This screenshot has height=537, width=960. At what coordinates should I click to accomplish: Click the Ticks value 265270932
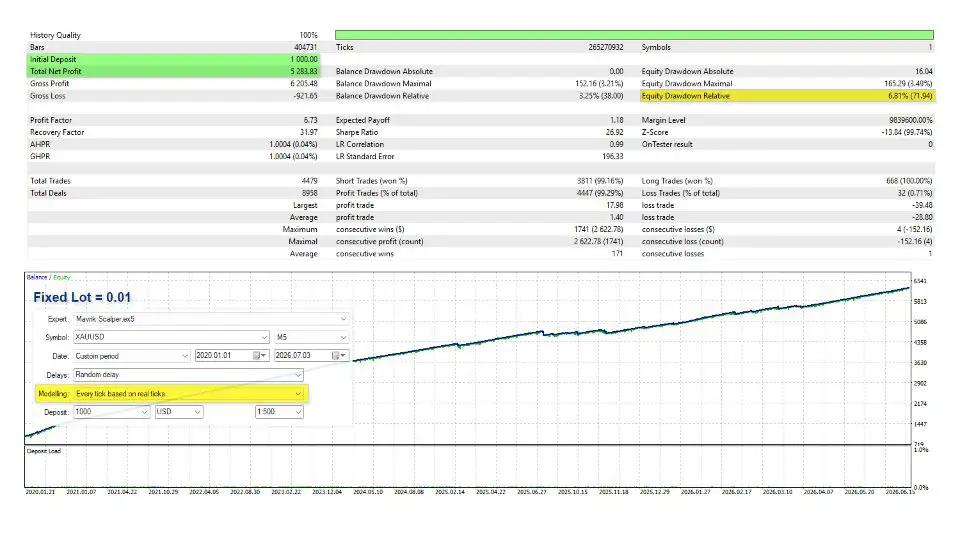606,47
